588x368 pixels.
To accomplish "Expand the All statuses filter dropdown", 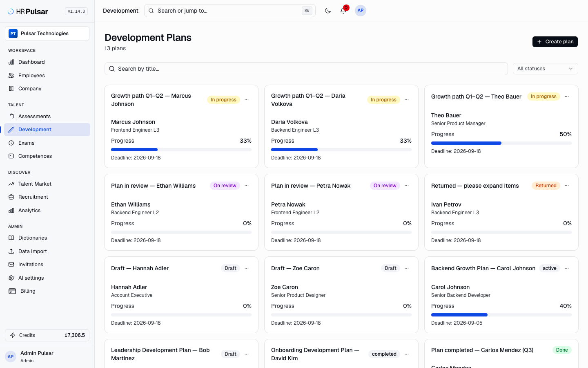I will pyautogui.click(x=546, y=69).
